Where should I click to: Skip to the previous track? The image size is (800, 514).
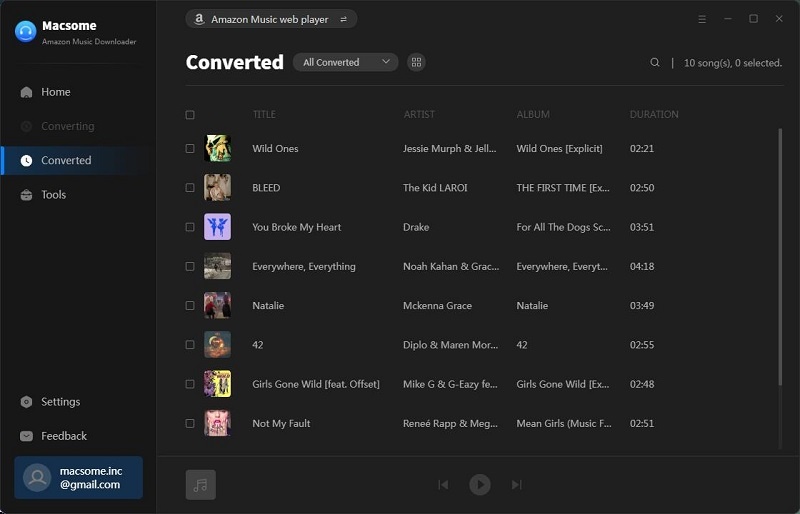pos(443,484)
